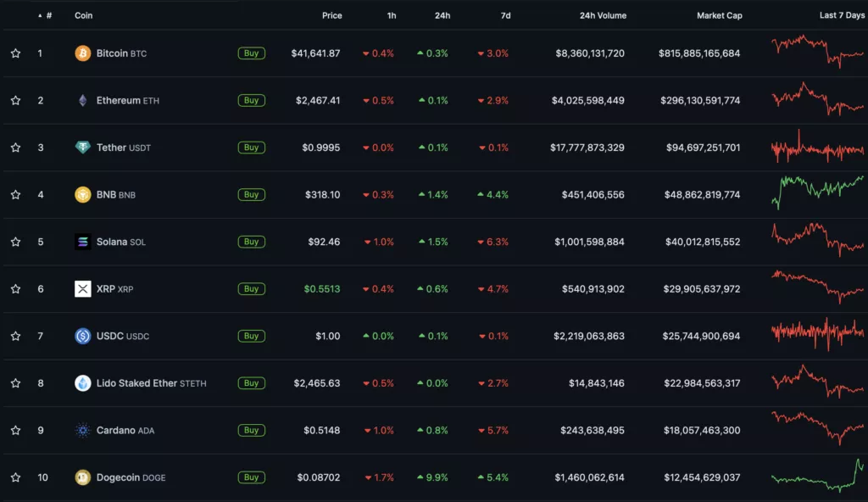Toggle the star next to XRP
This screenshot has width=868, height=502.
click(x=15, y=288)
